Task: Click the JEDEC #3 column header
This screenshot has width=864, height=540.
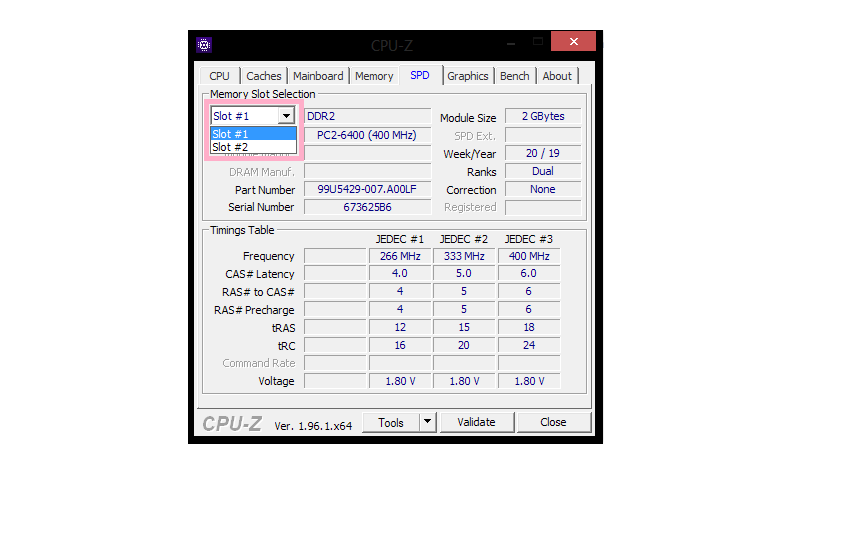Action: tap(529, 239)
